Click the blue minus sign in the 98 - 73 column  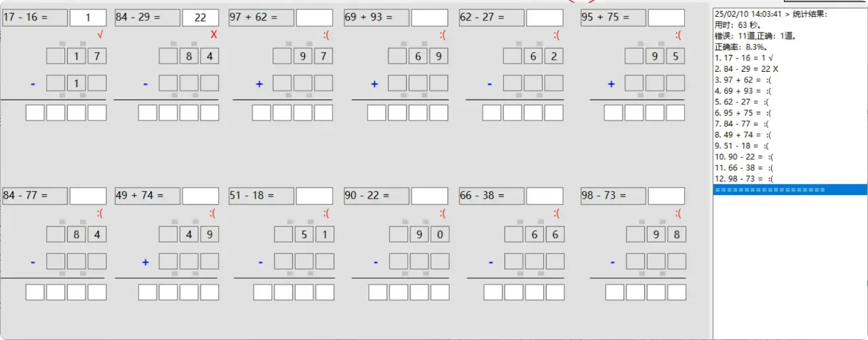pyautogui.click(x=612, y=262)
